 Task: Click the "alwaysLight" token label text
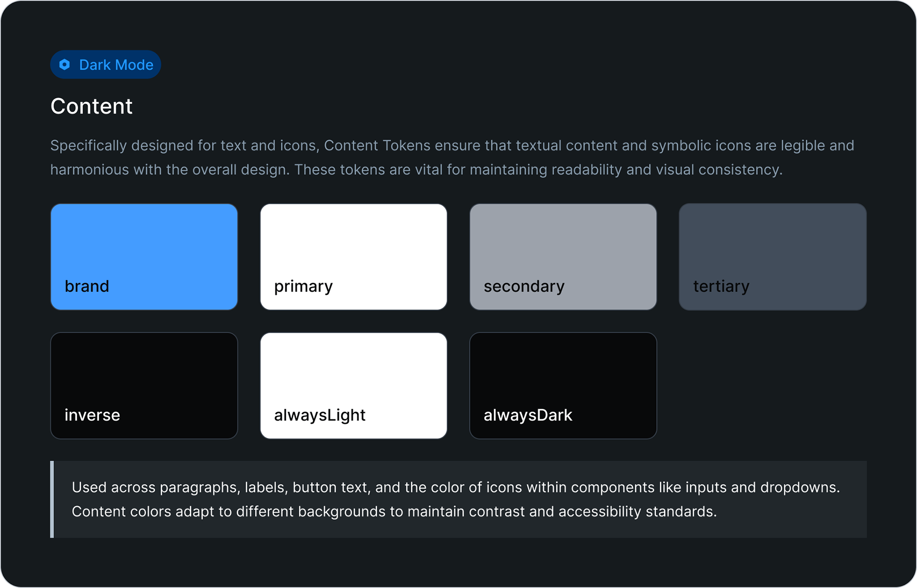[320, 415]
